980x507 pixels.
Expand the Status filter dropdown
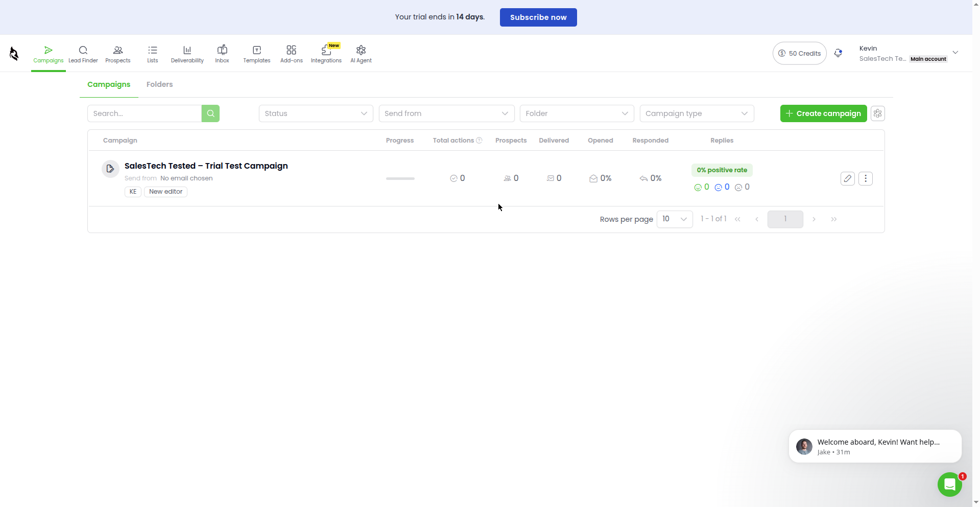(316, 113)
